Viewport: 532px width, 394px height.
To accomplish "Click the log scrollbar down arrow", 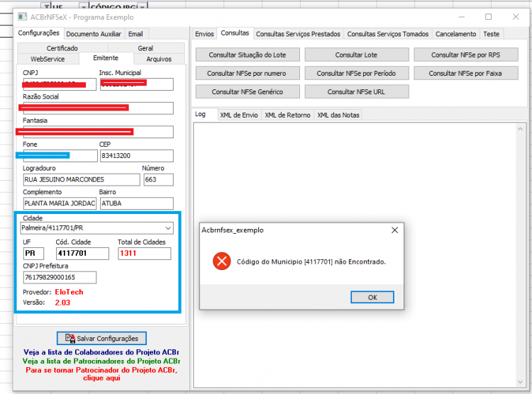I will (x=520, y=382).
